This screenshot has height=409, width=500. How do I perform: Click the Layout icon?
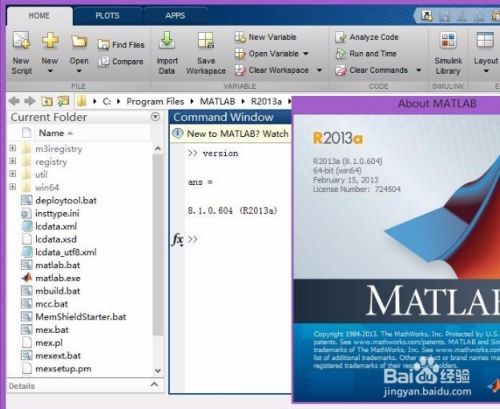click(485, 40)
